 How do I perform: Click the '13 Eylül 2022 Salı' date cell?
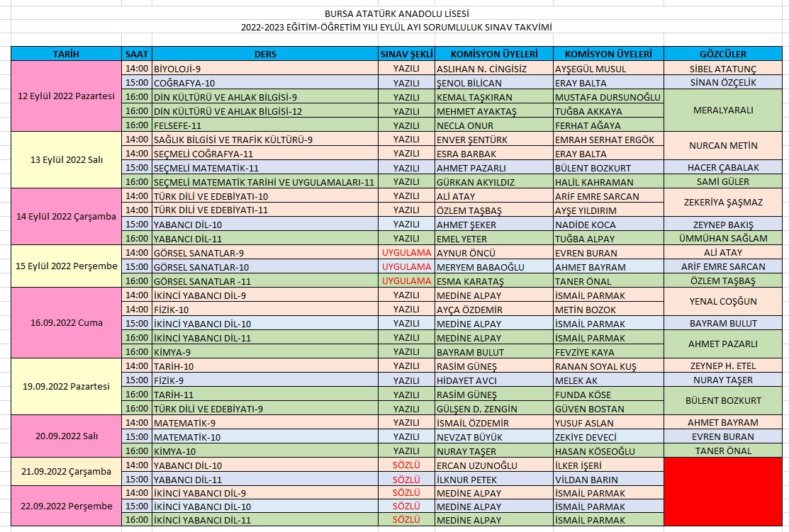tap(66, 160)
